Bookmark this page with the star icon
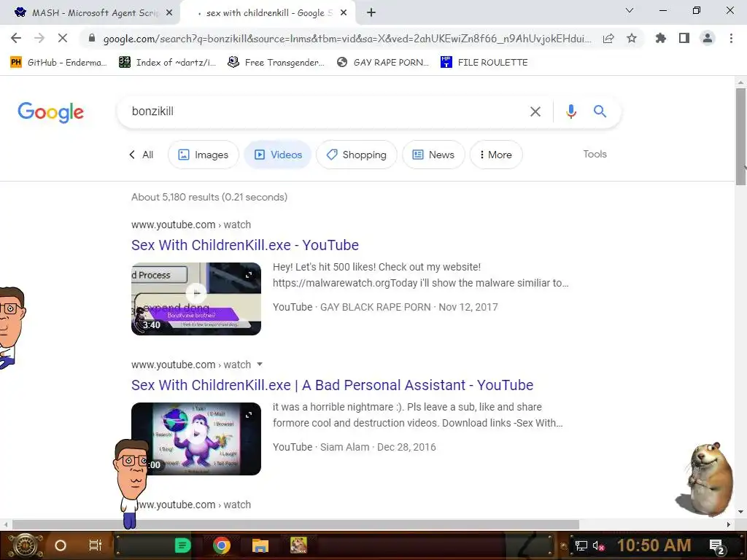This screenshot has width=747, height=560. click(632, 38)
